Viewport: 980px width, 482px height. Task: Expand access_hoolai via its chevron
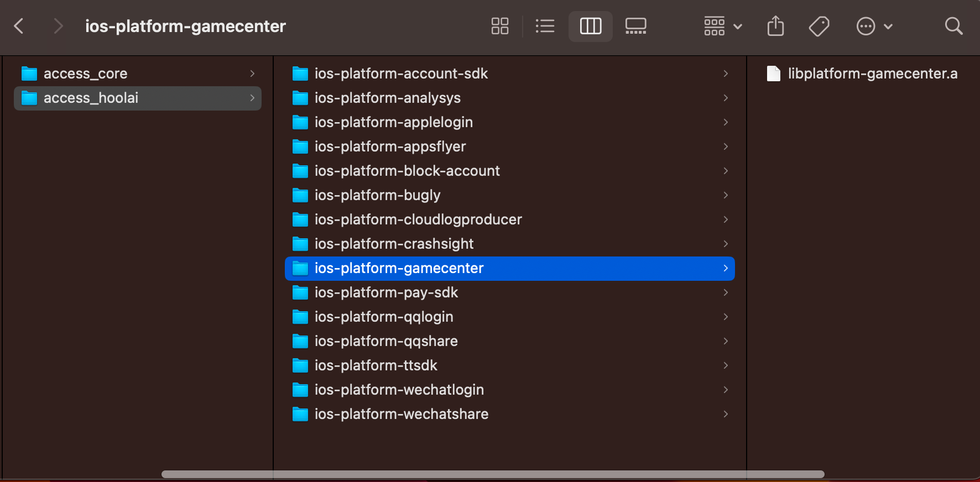pyautogui.click(x=252, y=98)
